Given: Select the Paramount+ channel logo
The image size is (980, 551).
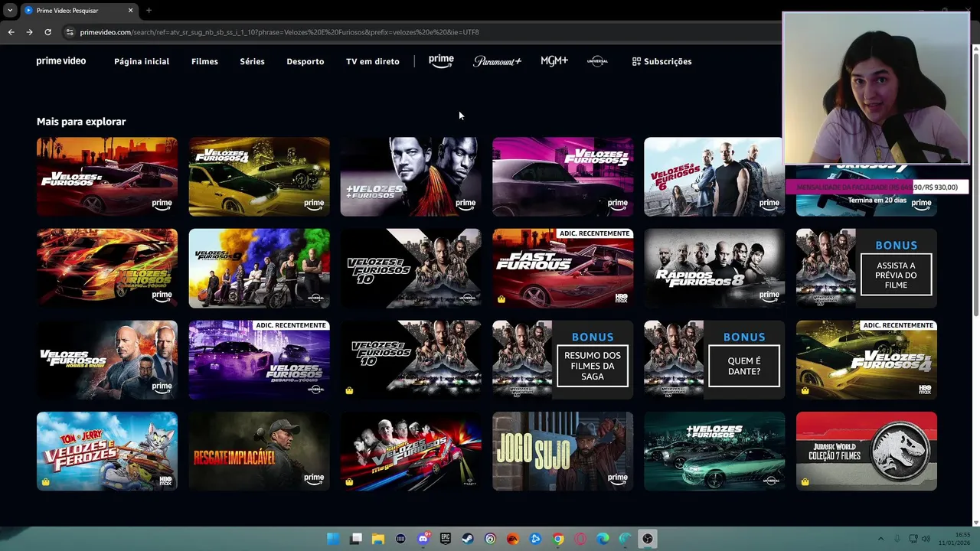Looking at the screenshot, I should tap(497, 61).
